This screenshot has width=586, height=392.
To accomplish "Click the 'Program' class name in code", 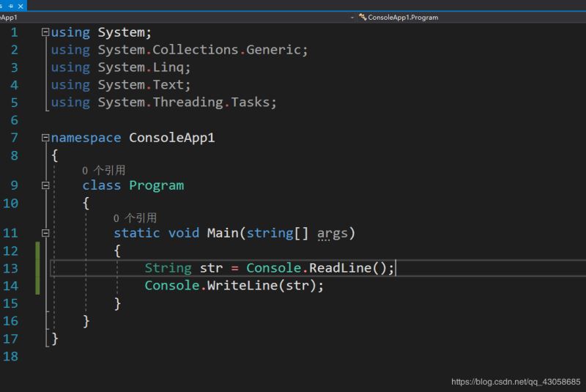I will (x=156, y=185).
